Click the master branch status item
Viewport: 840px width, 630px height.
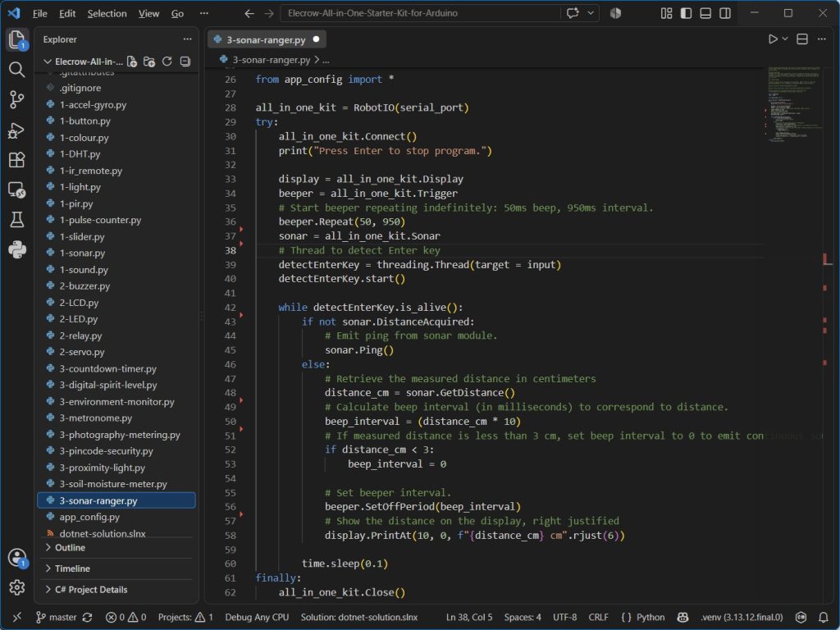[56, 617]
